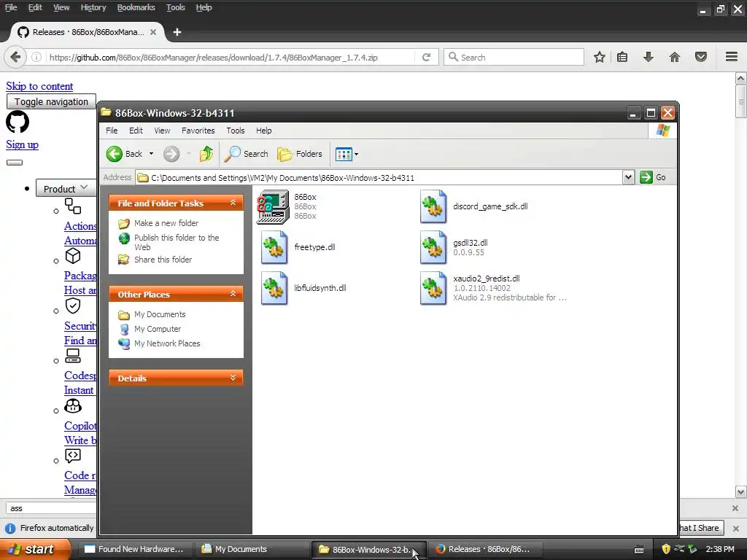747x560 pixels.
Task: Open Firefox Bookmarks menu
Action: [x=136, y=7]
